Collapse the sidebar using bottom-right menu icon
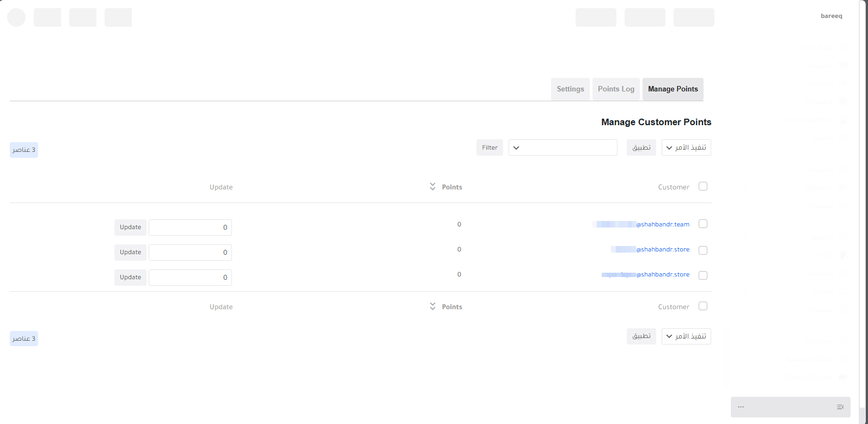868x424 pixels. coord(840,407)
